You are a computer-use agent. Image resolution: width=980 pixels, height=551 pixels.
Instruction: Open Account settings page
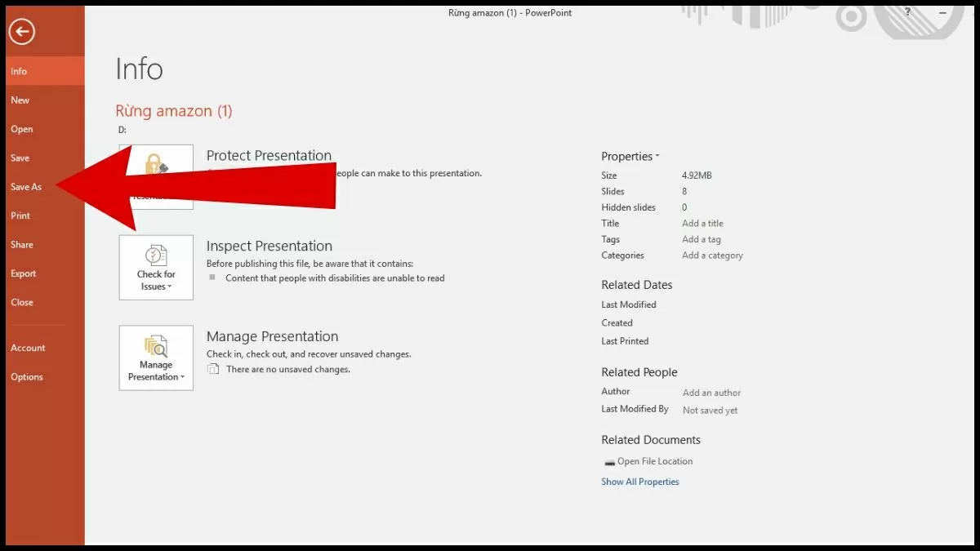(x=28, y=349)
